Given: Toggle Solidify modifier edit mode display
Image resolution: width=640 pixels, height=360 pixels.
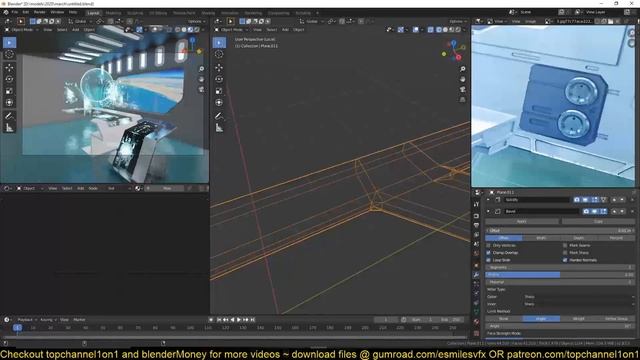Looking at the screenshot, I should pyautogui.click(x=595, y=200).
